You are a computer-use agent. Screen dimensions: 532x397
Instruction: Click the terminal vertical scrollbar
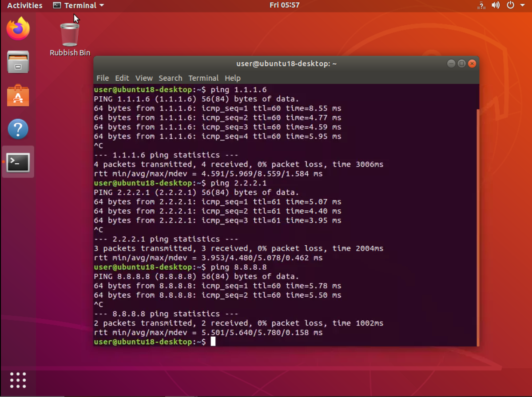pos(478,226)
